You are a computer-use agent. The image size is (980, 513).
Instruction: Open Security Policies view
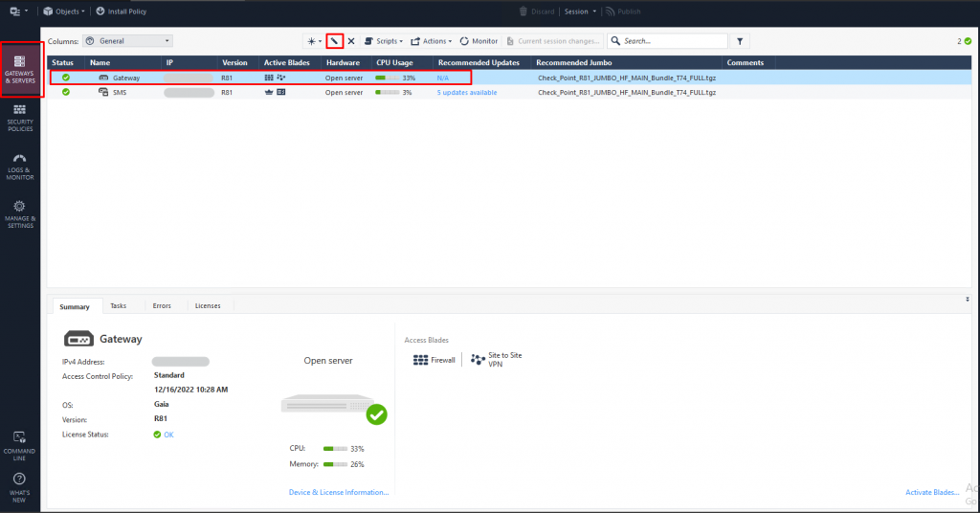tap(20, 118)
